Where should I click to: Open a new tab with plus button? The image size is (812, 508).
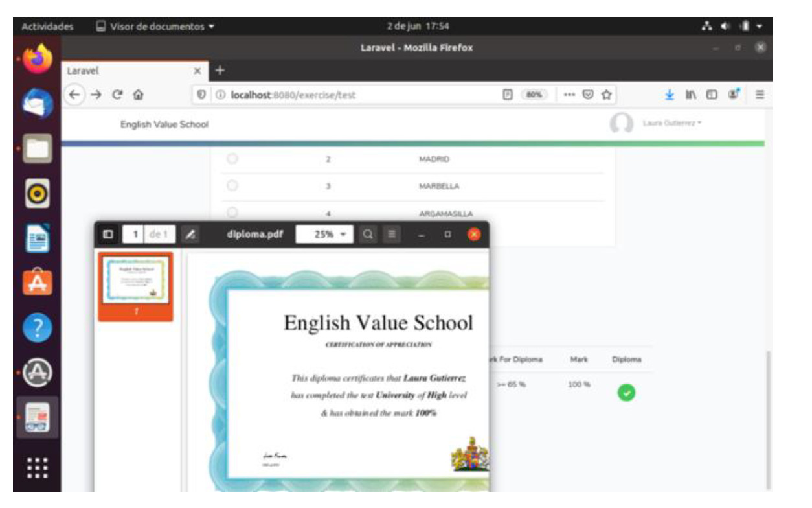coord(220,70)
